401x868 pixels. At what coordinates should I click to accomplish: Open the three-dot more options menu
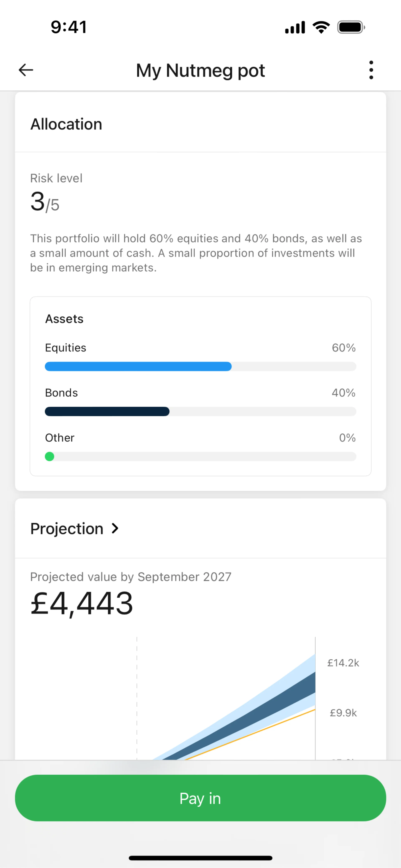pos(371,70)
